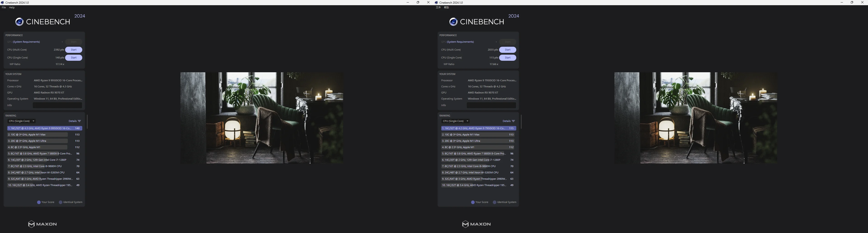Open the Help menu
Screen dimensions: 868x233
click(x=12, y=7)
